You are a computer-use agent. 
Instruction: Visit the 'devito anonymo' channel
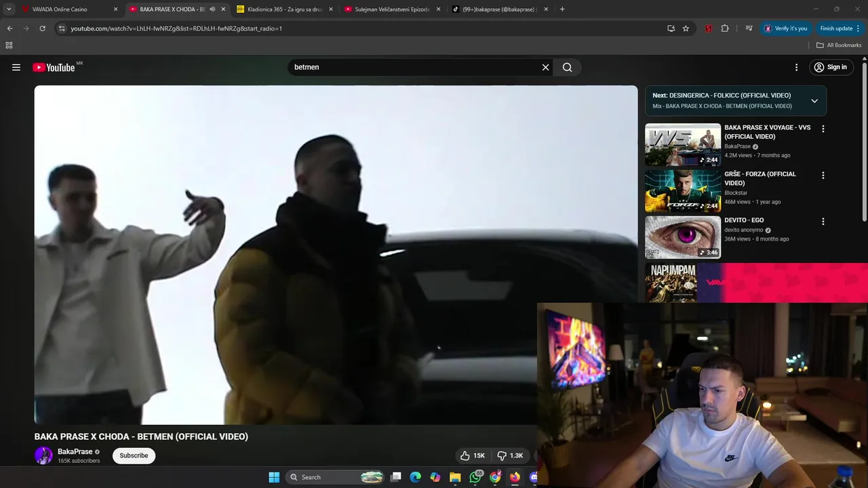[x=744, y=230]
